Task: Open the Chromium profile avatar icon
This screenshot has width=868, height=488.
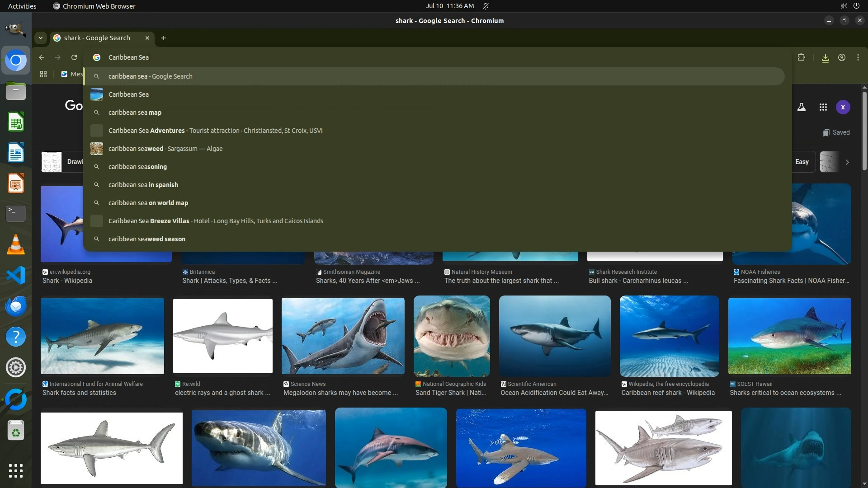Action: (842, 57)
